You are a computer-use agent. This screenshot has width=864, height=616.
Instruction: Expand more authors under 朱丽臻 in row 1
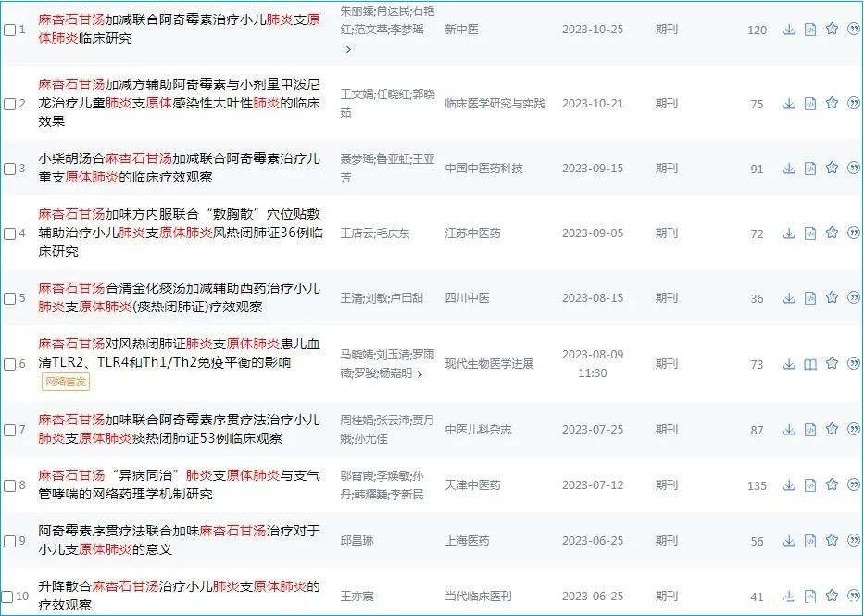coord(347,50)
